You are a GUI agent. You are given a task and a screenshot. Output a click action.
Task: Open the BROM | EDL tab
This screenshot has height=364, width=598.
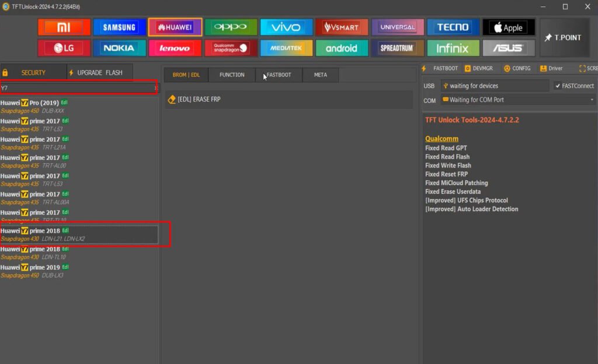(x=186, y=75)
